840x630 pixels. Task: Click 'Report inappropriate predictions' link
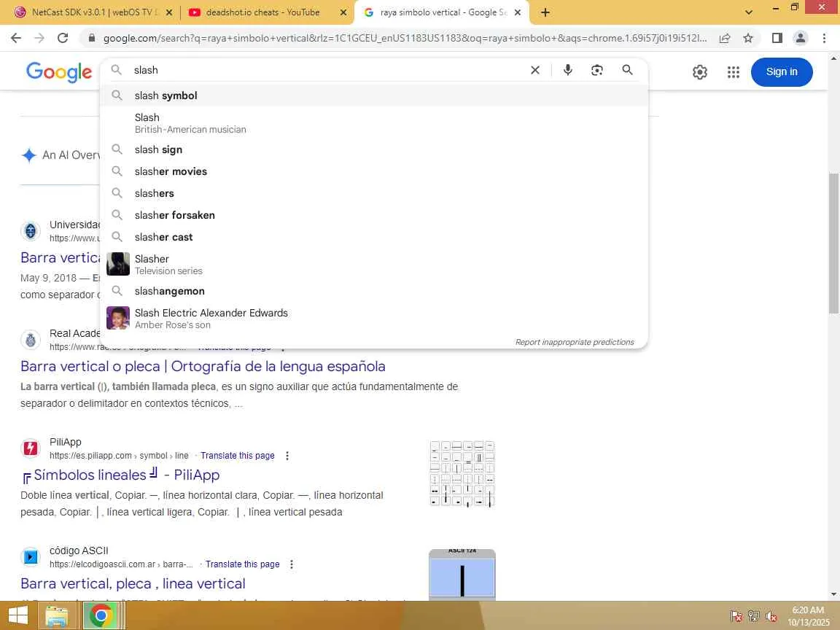(575, 342)
